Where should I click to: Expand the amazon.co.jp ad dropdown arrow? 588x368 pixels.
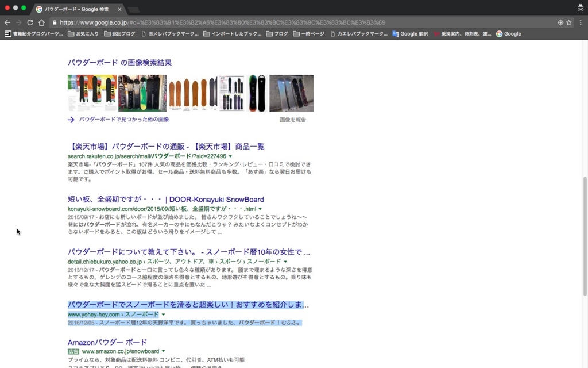click(164, 351)
